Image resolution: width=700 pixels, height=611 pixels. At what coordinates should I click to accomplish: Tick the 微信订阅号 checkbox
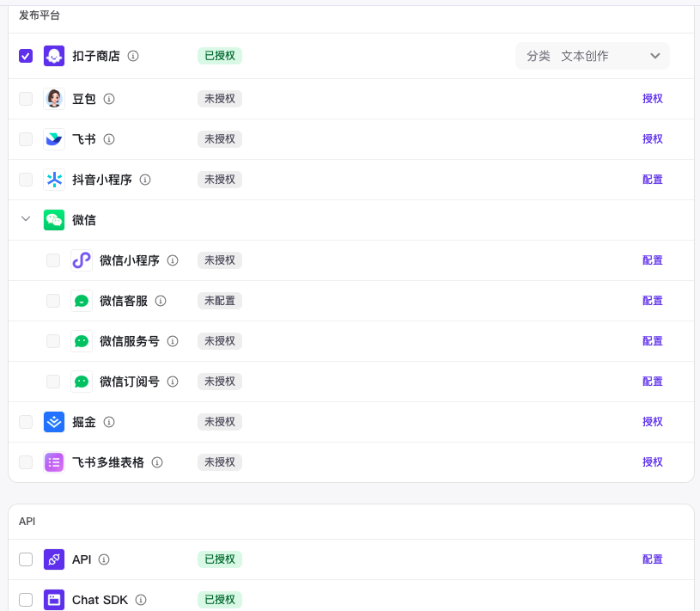click(53, 382)
